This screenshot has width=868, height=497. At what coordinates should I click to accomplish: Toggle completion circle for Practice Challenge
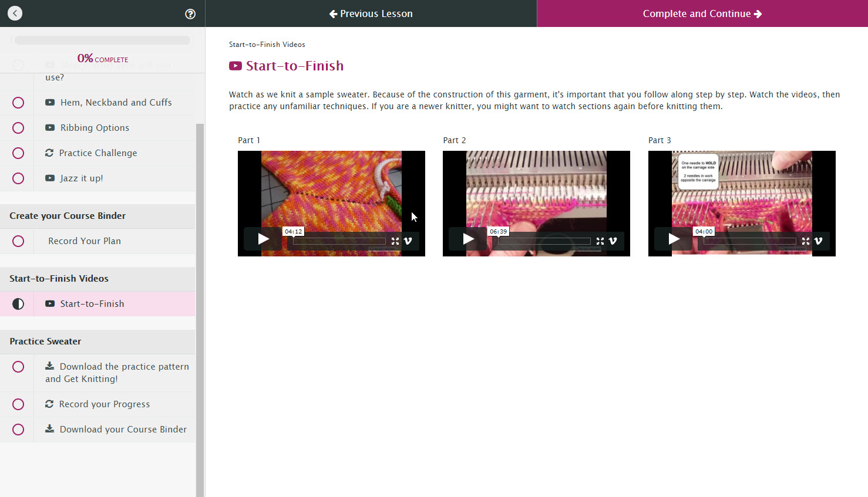point(18,153)
